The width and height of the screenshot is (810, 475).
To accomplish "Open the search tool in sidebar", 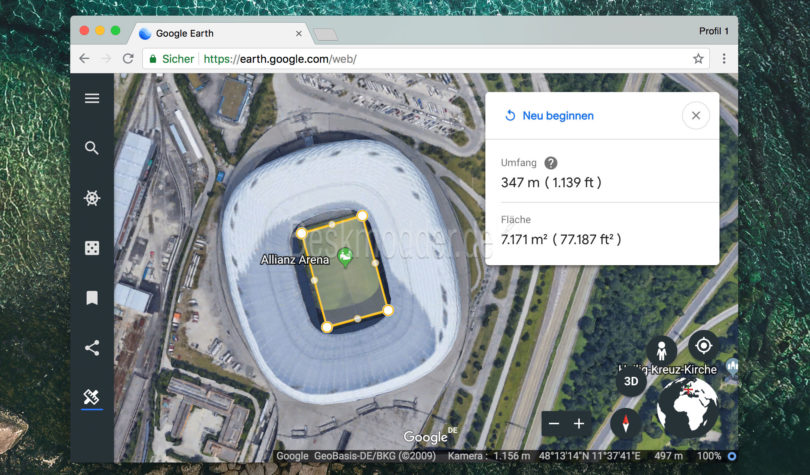I will [92, 148].
